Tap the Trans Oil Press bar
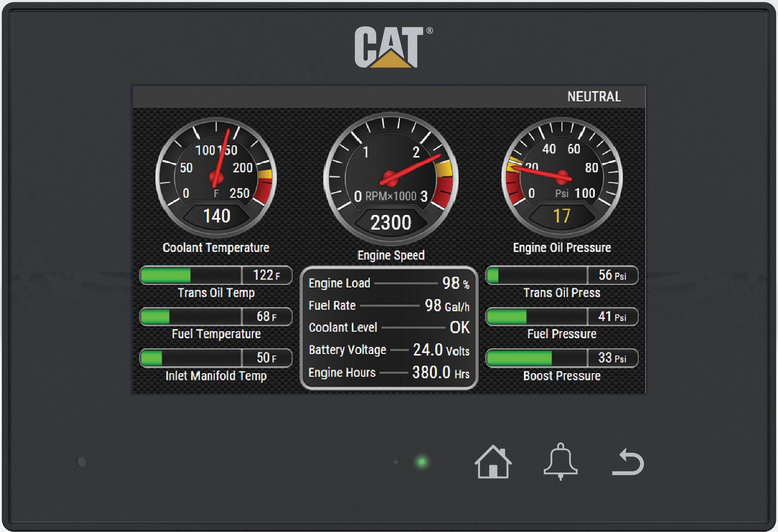Viewport: 778px width, 532px height. pyautogui.click(x=562, y=276)
